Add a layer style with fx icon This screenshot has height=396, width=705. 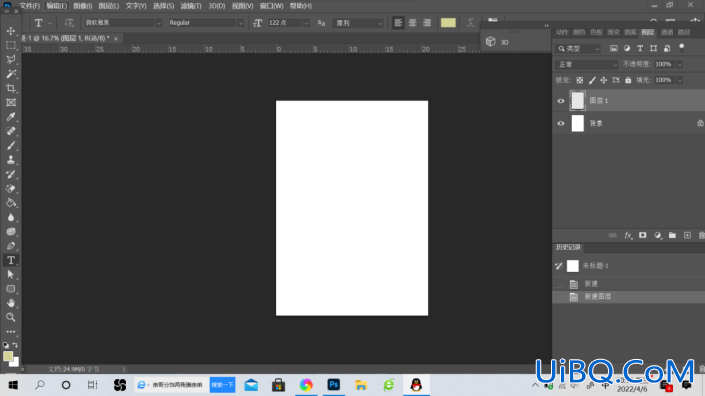click(x=628, y=236)
